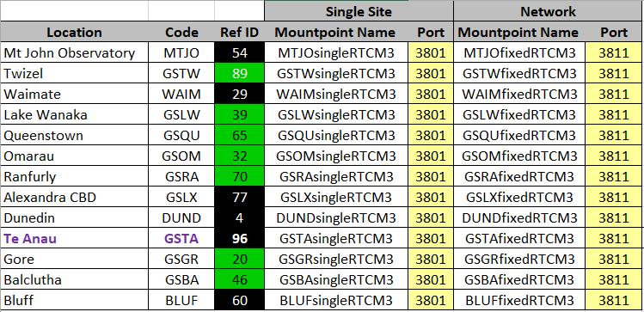Screen dimensions: 644x312
Task: Click the WAIMfixedRTCM3 mountpoint cell
Action: click(x=519, y=94)
